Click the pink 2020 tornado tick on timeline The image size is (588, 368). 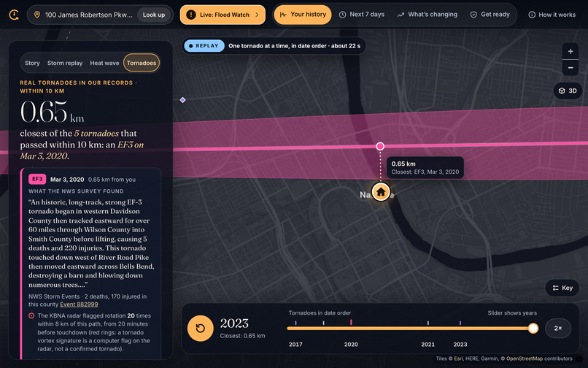click(x=351, y=322)
